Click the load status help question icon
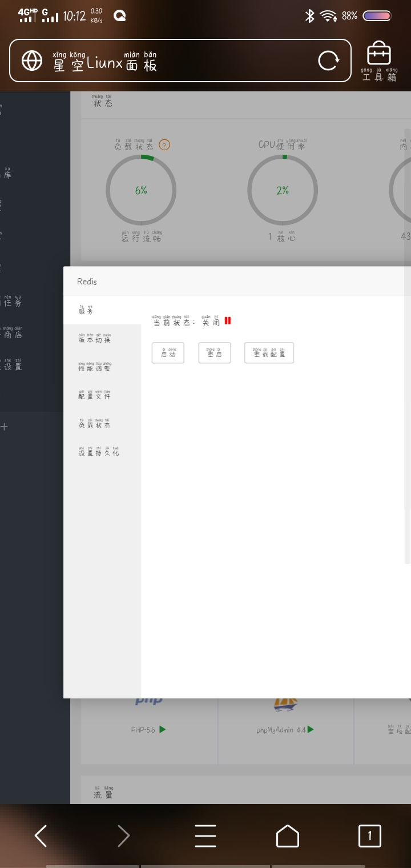 [x=164, y=145]
